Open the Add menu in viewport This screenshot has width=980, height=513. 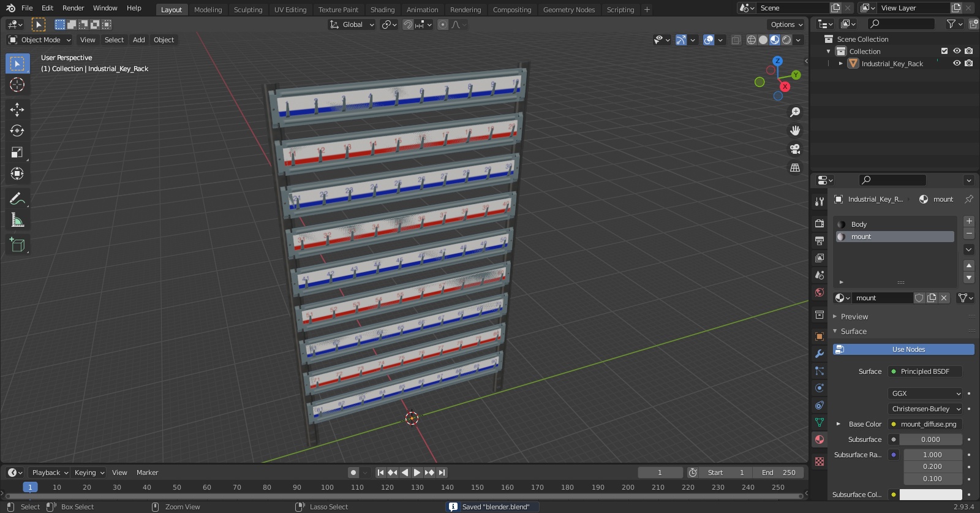[x=139, y=40]
